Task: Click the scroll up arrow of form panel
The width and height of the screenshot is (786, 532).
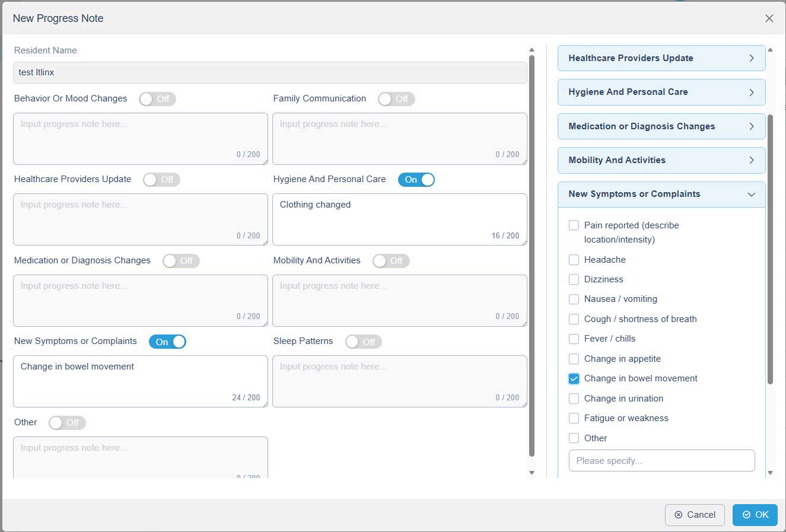Action: (x=532, y=50)
